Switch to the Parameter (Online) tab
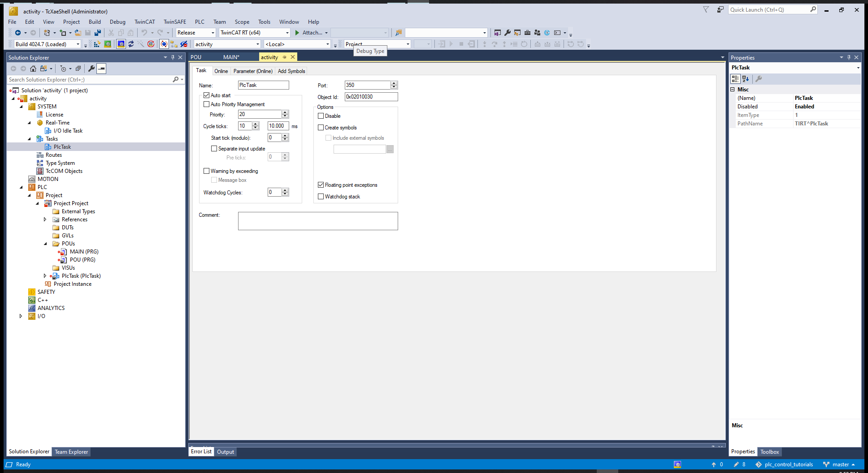This screenshot has width=868, height=473. (253, 71)
